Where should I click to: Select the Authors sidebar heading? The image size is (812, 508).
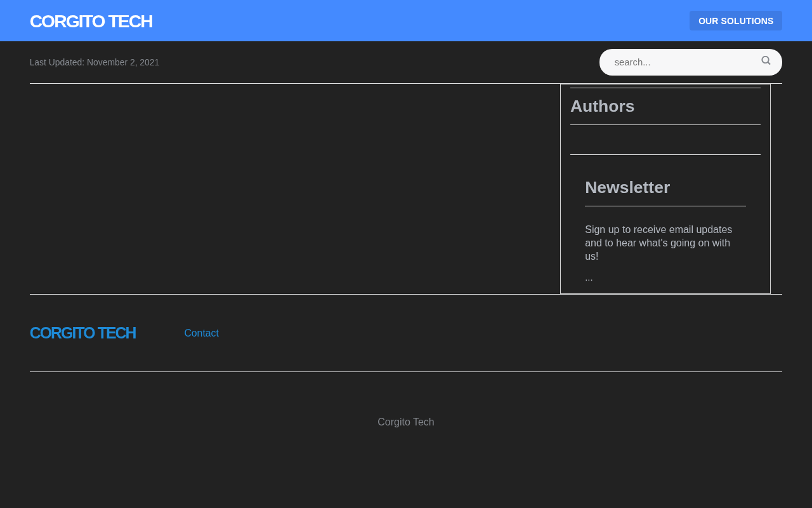click(x=602, y=106)
